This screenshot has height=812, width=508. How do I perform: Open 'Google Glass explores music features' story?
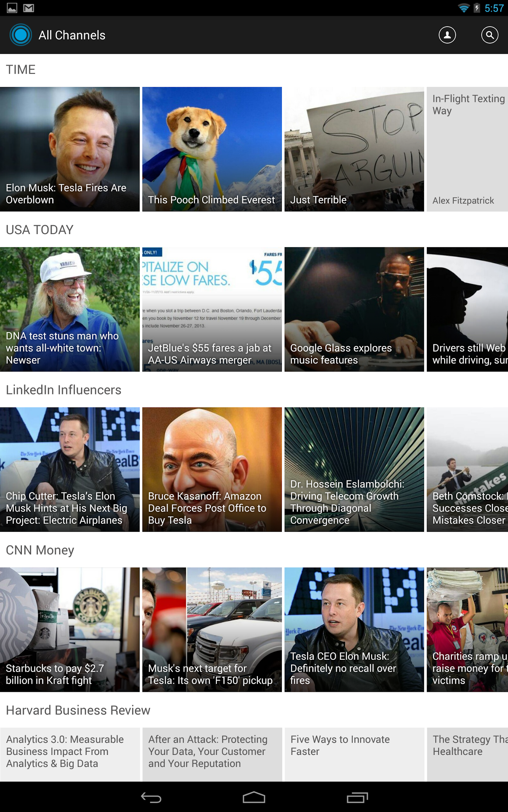(x=354, y=309)
